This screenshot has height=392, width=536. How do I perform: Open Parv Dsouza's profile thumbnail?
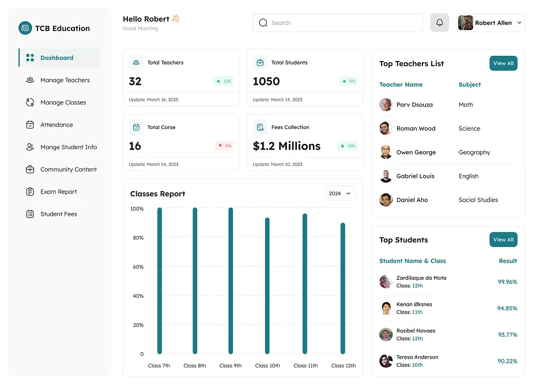tap(386, 105)
